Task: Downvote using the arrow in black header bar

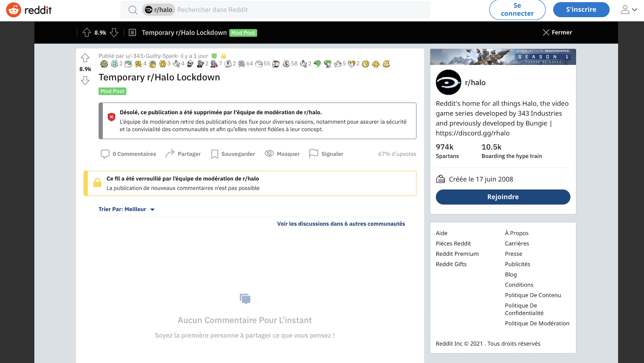Action: (x=114, y=33)
